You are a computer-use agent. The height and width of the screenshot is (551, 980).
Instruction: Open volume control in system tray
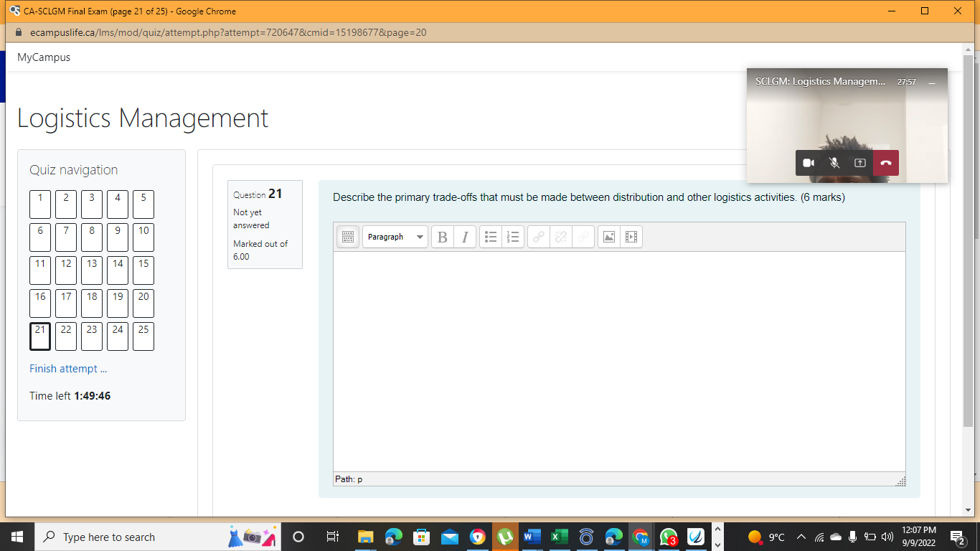point(887,537)
